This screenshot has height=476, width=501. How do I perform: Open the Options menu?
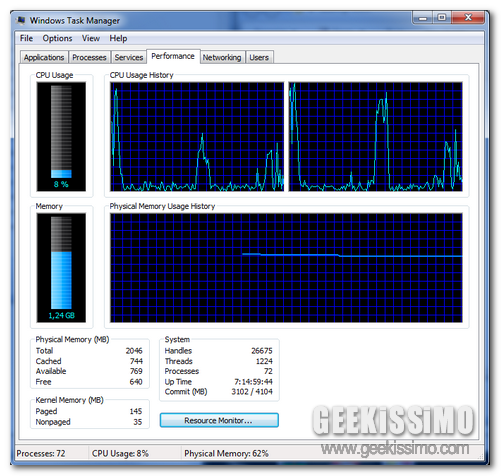tap(57, 38)
